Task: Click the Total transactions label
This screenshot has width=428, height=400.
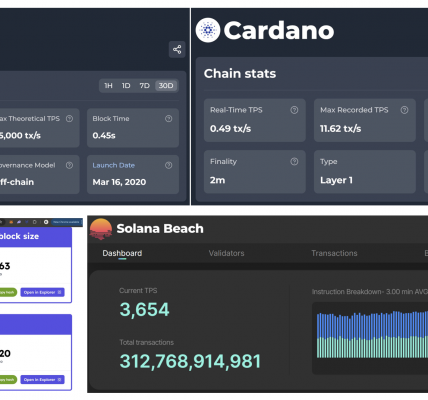Action: [x=146, y=342]
